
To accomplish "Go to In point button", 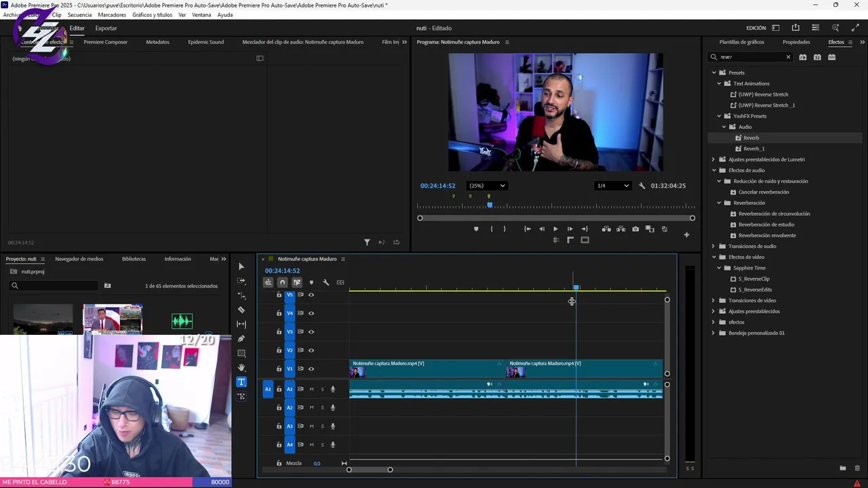I will coord(527,229).
